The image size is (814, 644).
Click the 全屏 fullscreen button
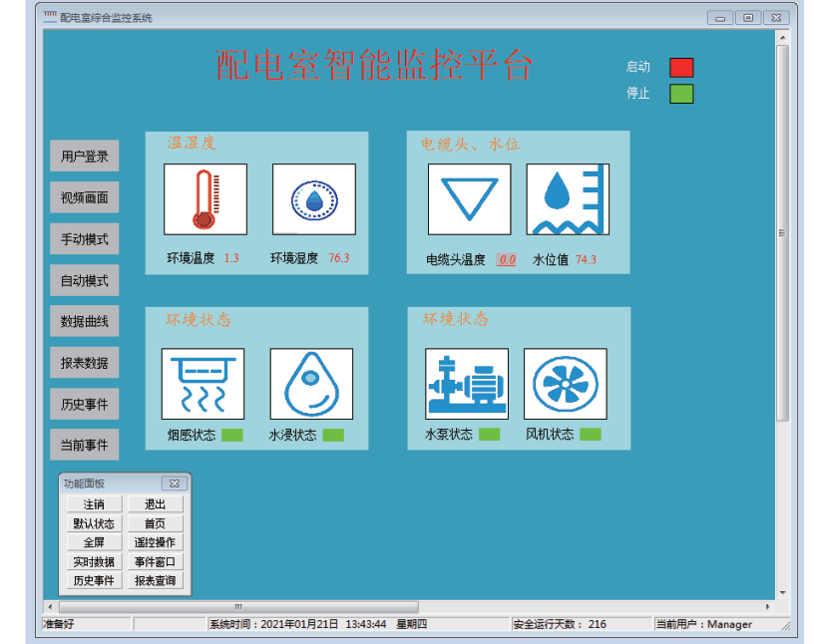94,542
